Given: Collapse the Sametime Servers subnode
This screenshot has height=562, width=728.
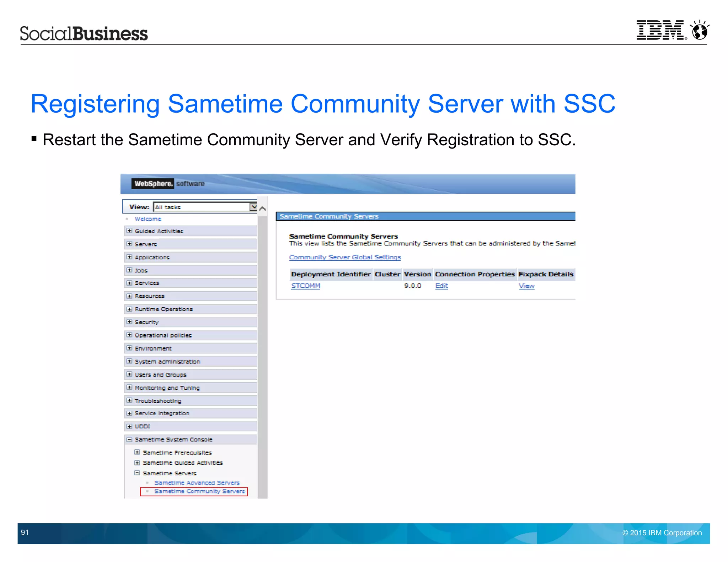Looking at the screenshot, I should [x=137, y=473].
